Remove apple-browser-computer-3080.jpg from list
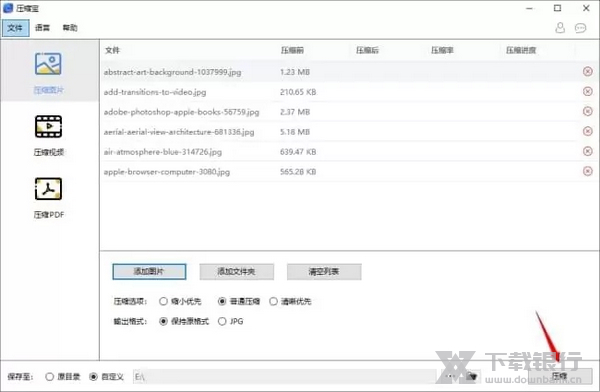This screenshot has width=600, height=392. [588, 171]
